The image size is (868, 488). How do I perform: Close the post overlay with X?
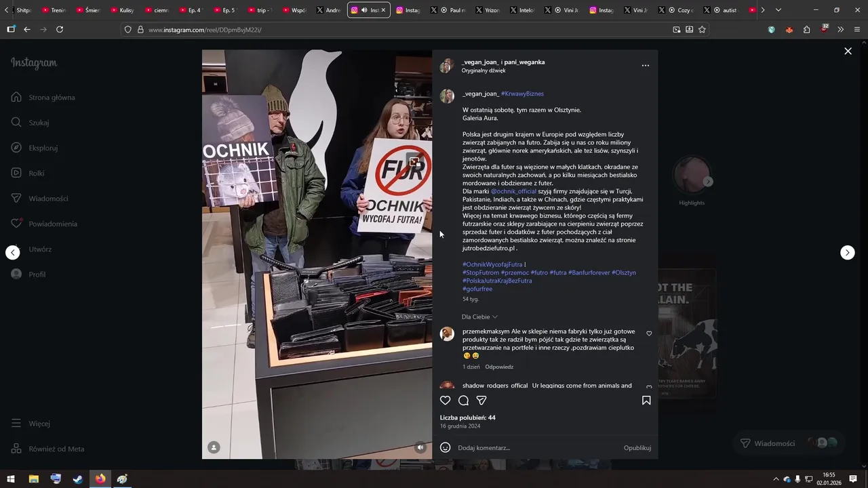tap(848, 51)
